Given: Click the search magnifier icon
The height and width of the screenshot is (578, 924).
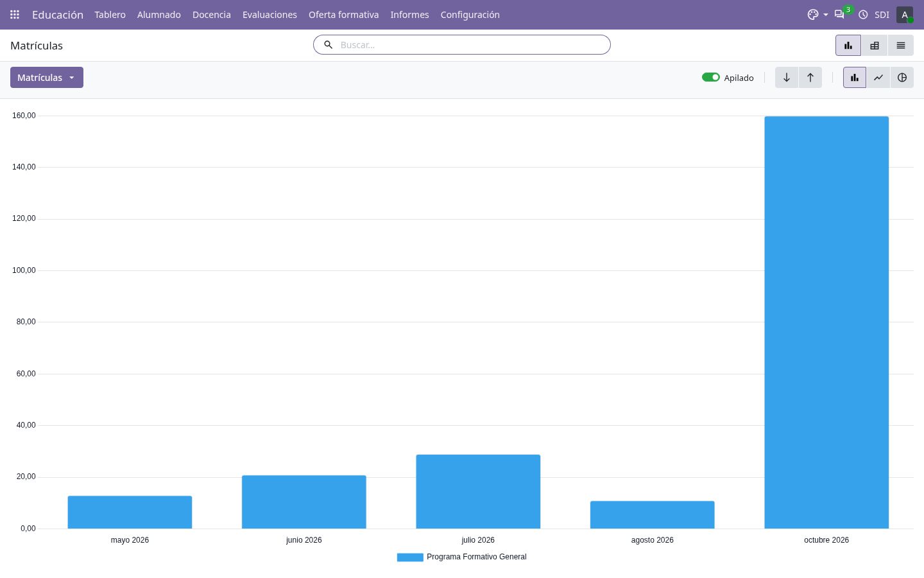Looking at the screenshot, I should point(328,44).
